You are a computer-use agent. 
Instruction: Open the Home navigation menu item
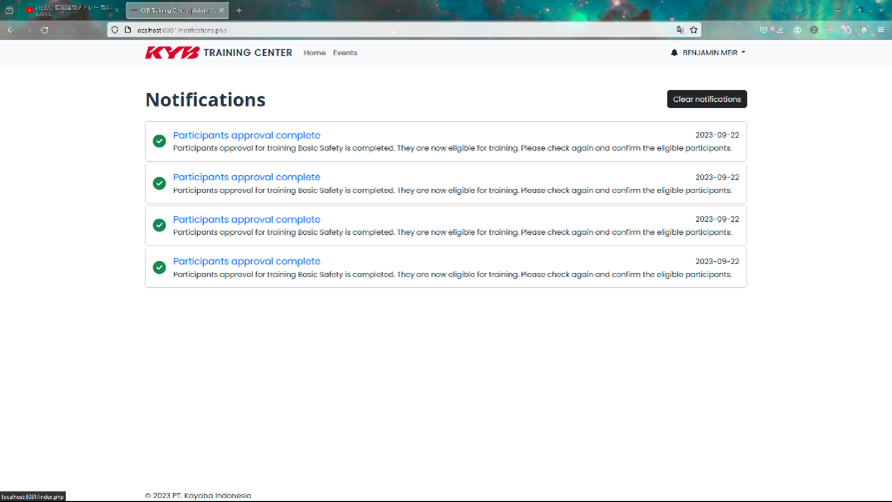[x=314, y=53]
